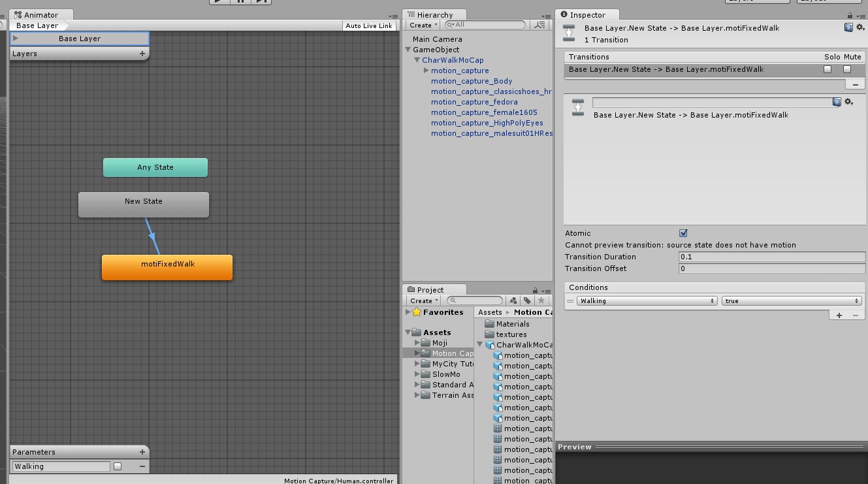Click the Inspector panel lock icon
Screen dimensions: 868x484
(850, 15)
